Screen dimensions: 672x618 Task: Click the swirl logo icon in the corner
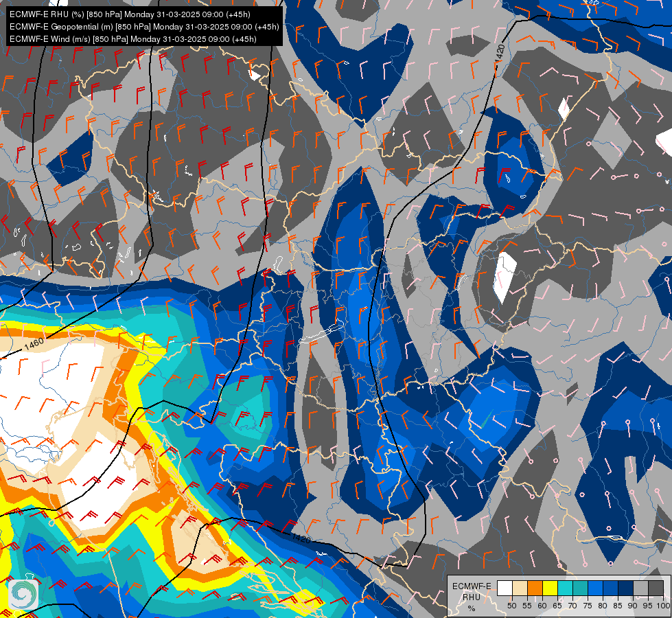click(x=23, y=595)
